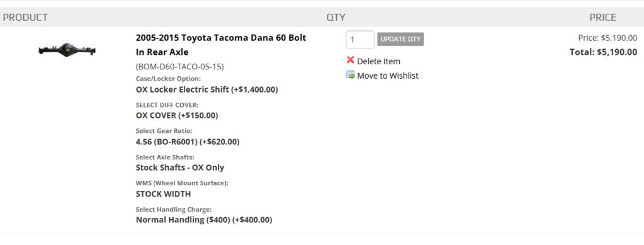Select the Delete Item link text
This screenshot has height=245, width=644.
pos(378,61)
